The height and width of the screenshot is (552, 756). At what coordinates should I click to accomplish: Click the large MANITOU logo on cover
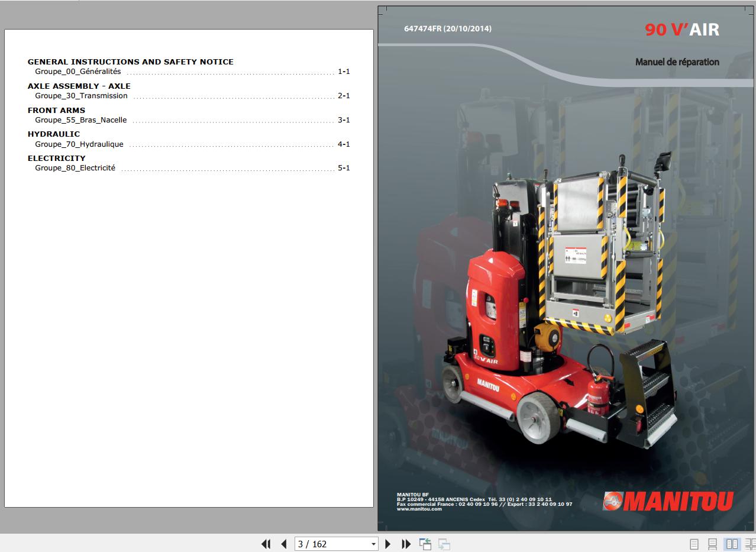coord(668,501)
